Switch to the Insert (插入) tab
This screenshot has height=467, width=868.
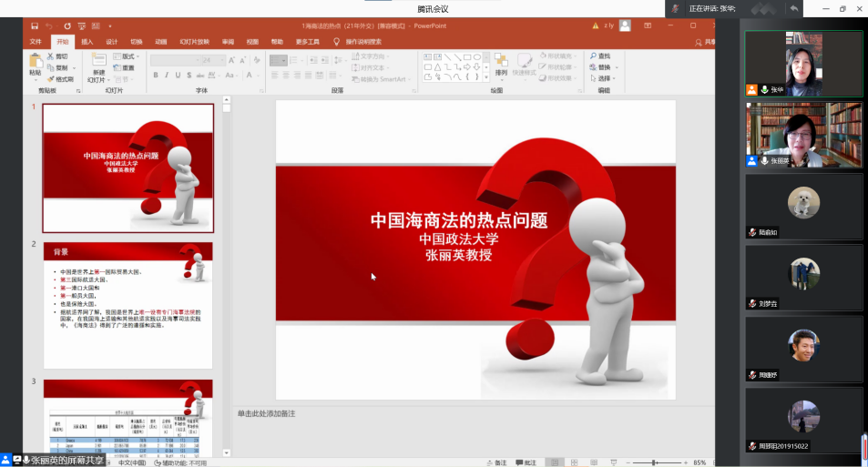[87, 42]
